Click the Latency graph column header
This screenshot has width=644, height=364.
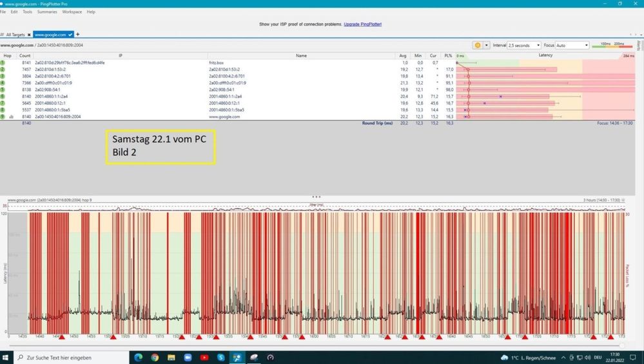545,56
